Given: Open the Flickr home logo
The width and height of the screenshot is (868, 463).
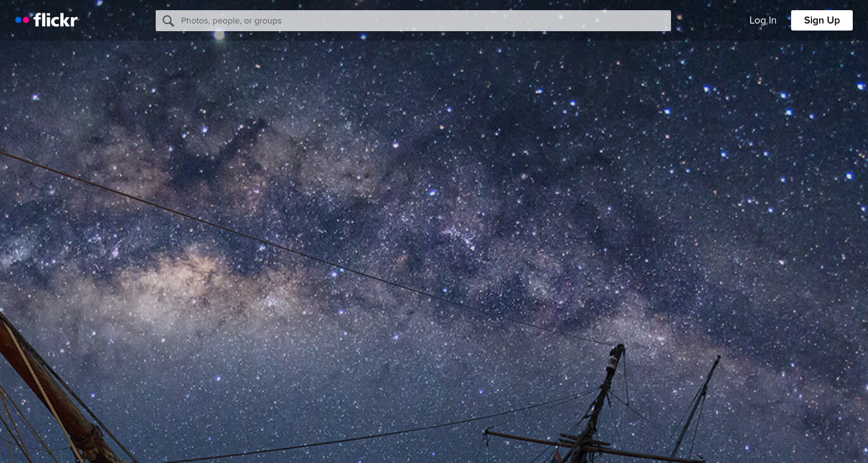Looking at the screenshot, I should pyautogui.click(x=46, y=20).
